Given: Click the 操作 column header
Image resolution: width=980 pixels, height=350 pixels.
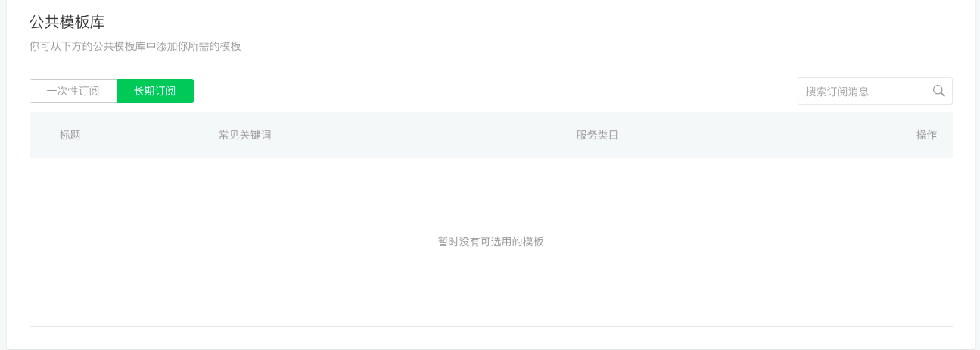Looking at the screenshot, I should 926,135.
